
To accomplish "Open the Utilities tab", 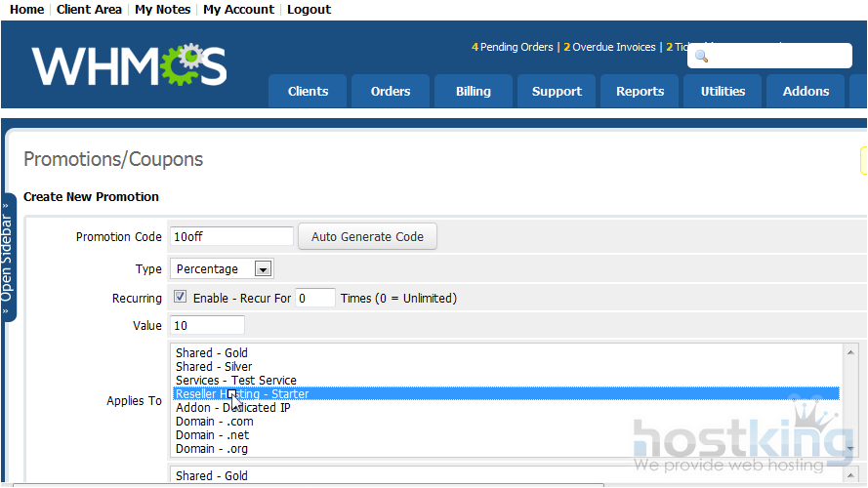I will (723, 92).
